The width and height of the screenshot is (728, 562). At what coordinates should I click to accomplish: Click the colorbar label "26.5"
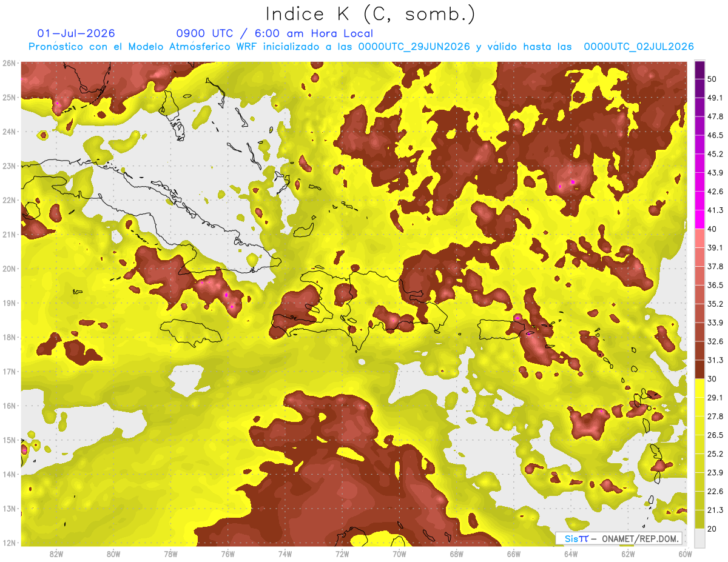pyautogui.click(x=714, y=435)
